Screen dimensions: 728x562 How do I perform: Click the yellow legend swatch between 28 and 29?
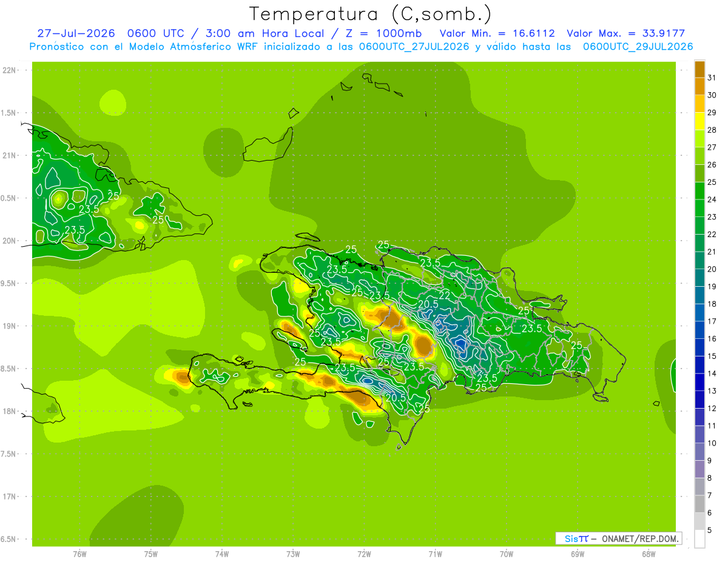click(x=699, y=121)
